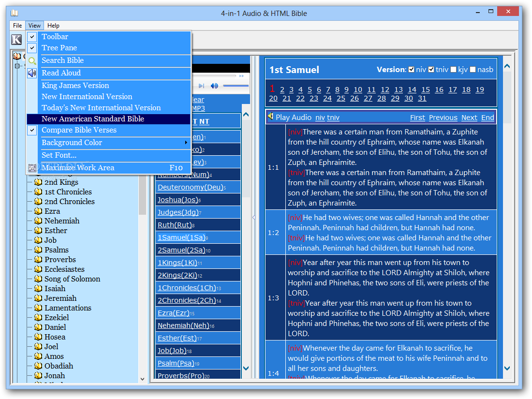Click the Previous navigation link
Image resolution: width=532 pixels, height=399 pixels.
[x=443, y=118]
